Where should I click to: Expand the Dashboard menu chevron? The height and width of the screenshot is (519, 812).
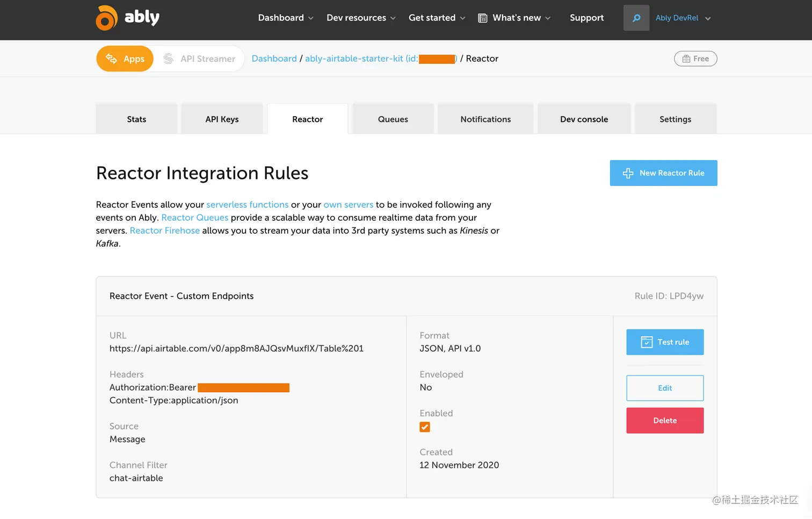pyautogui.click(x=311, y=18)
